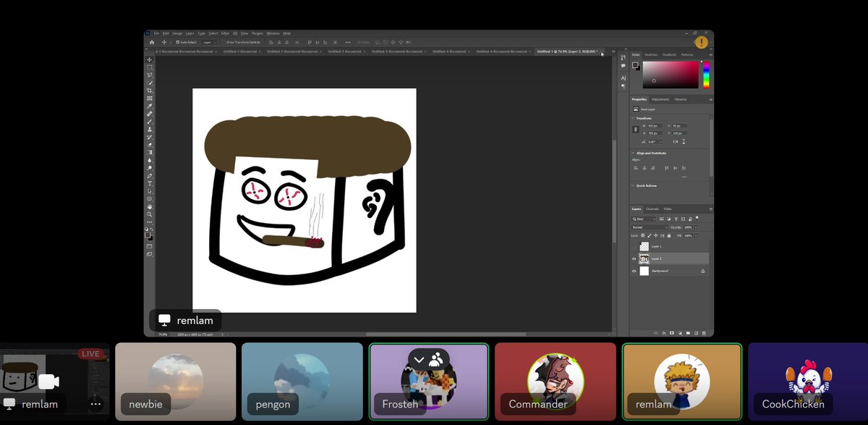This screenshot has width=868, height=425.
Task: Select the Move tool in the toolbar
Action: point(150,60)
